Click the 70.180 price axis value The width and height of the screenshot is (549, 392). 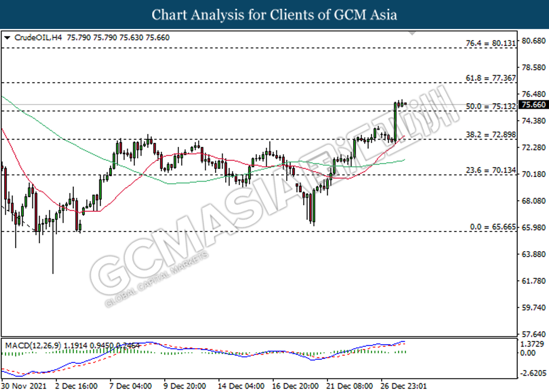click(534, 174)
